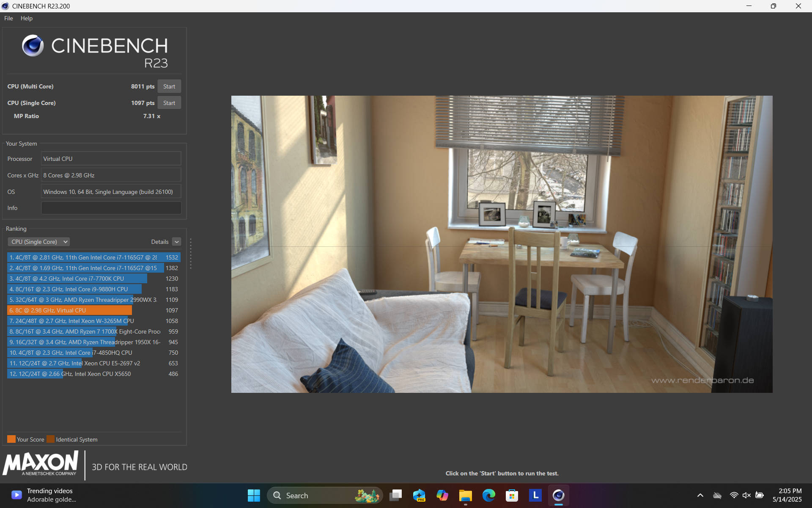
Task: Open Task View from the taskbar
Action: [396, 495]
